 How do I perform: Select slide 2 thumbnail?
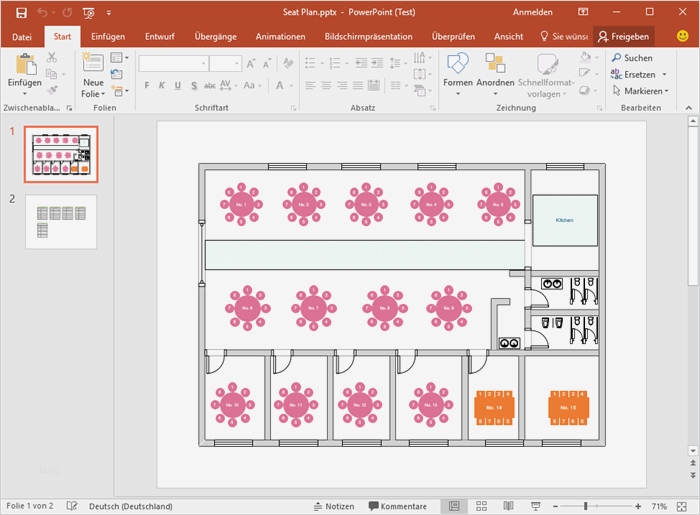click(61, 221)
